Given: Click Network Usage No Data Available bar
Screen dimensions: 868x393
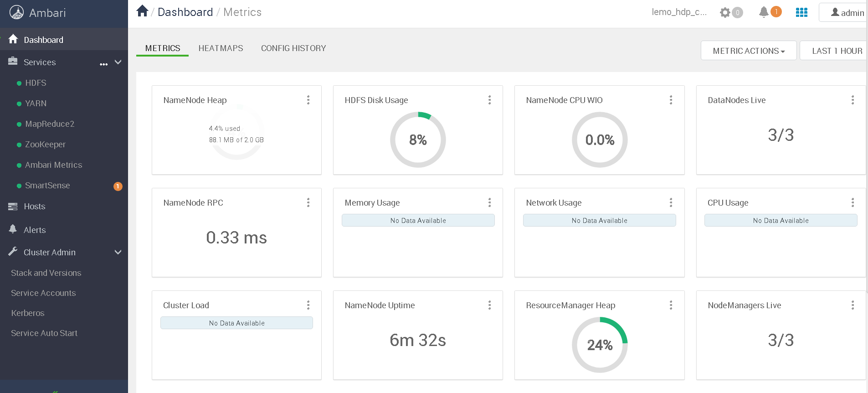Looking at the screenshot, I should click(x=600, y=220).
